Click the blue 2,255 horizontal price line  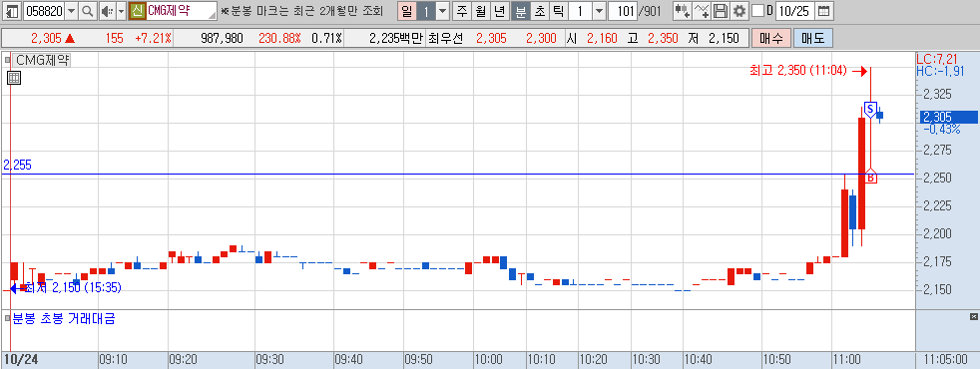[x=457, y=175]
